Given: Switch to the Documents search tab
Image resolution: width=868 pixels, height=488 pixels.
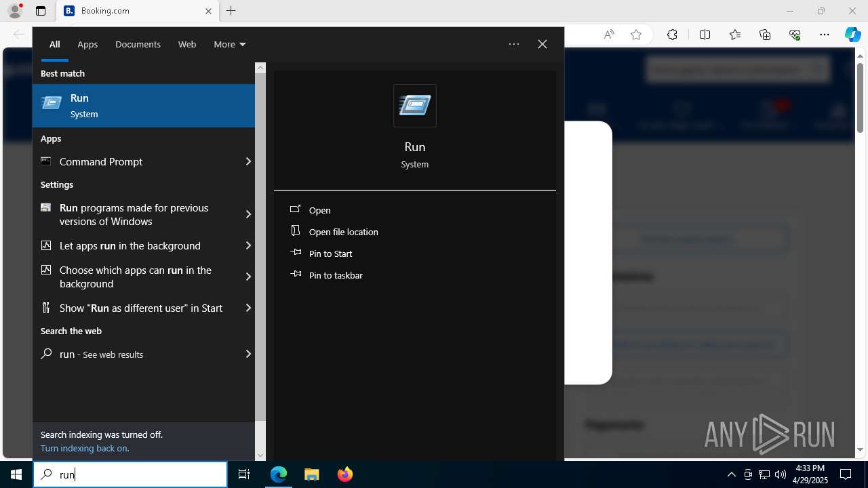Looking at the screenshot, I should click(x=138, y=44).
